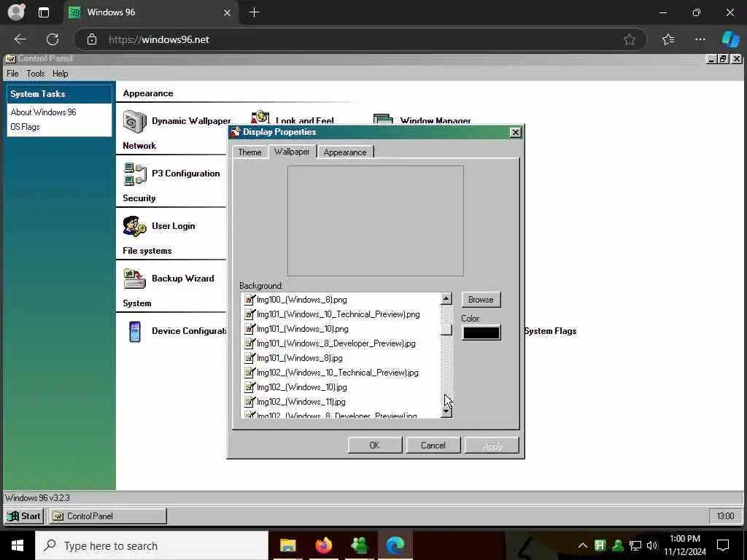
Task: Open the browser settings ellipsis menu
Action: point(700,39)
